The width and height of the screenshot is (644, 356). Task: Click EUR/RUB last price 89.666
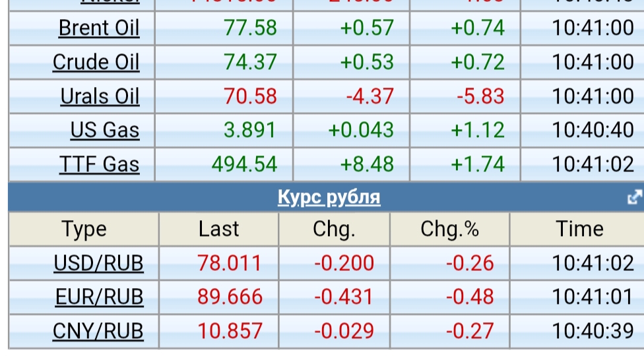pyautogui.click(x=230, y=297)
